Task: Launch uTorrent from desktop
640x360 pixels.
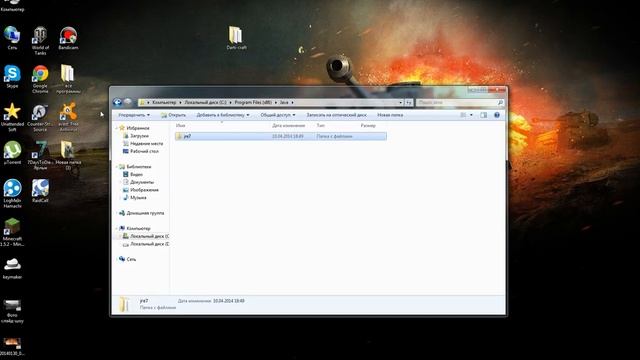Action: 12,153
